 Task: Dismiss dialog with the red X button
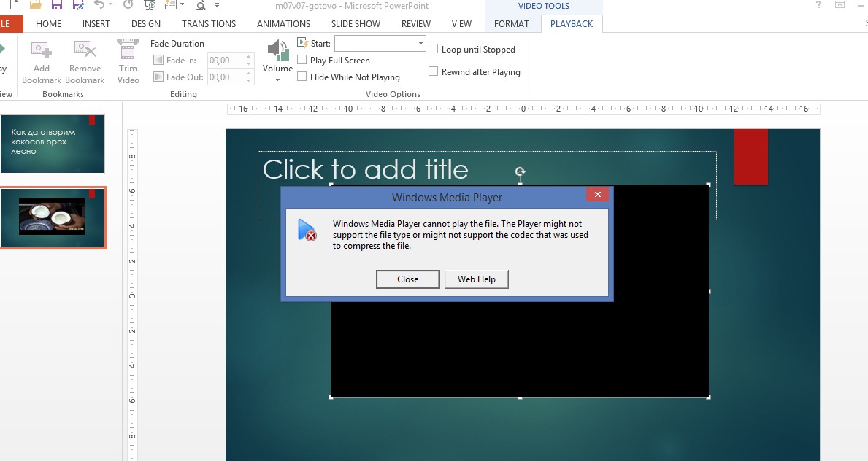(x=597, y=194)
